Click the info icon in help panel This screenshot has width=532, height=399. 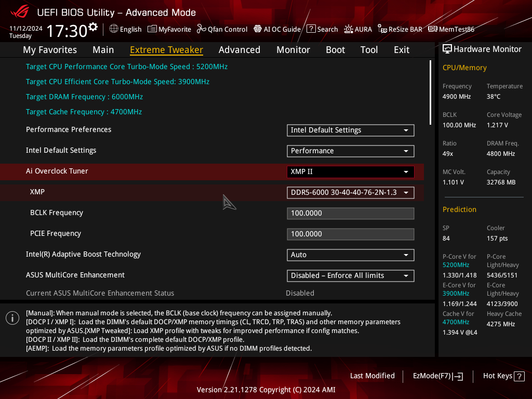click(x=12, y=318)
